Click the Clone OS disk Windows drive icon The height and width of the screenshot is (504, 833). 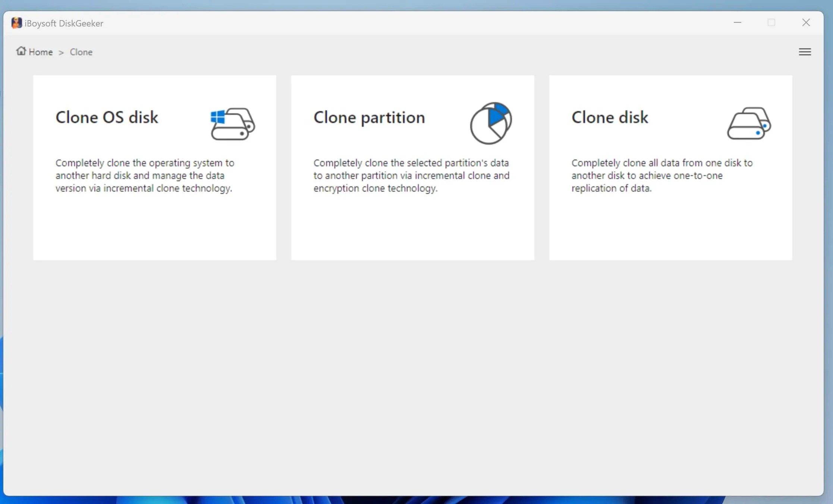[233, 124]
